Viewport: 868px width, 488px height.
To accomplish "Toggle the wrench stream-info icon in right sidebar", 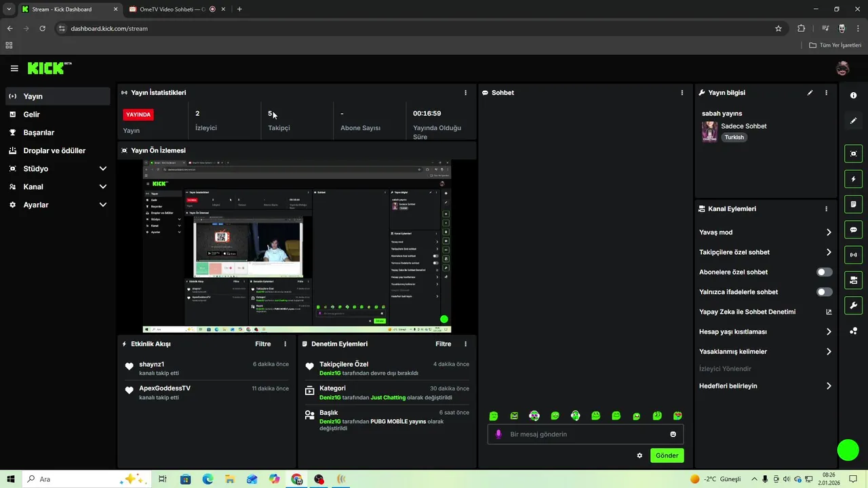I will tap(854, 305).
